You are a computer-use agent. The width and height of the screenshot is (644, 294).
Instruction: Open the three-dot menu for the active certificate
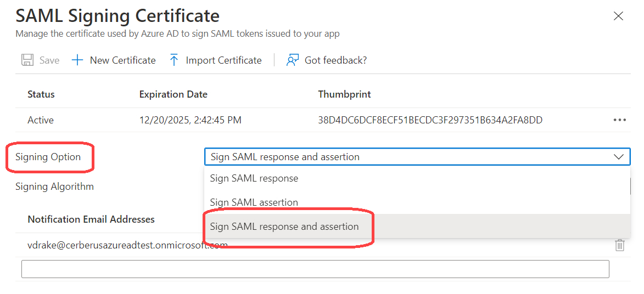tap(619, 120)
